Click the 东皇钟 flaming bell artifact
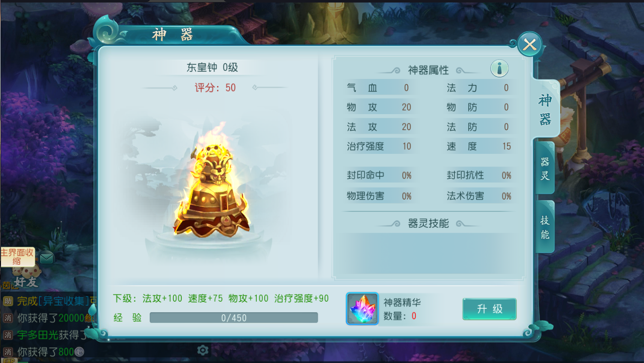Viewport: 644px width, 363px height. [211, 186]
